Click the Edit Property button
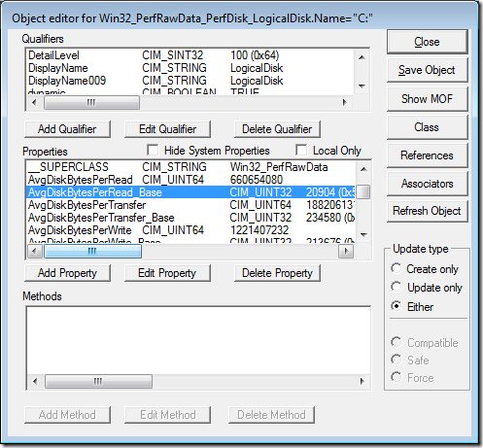This screenshot has height=448, width=483. [x=167, y=273]
